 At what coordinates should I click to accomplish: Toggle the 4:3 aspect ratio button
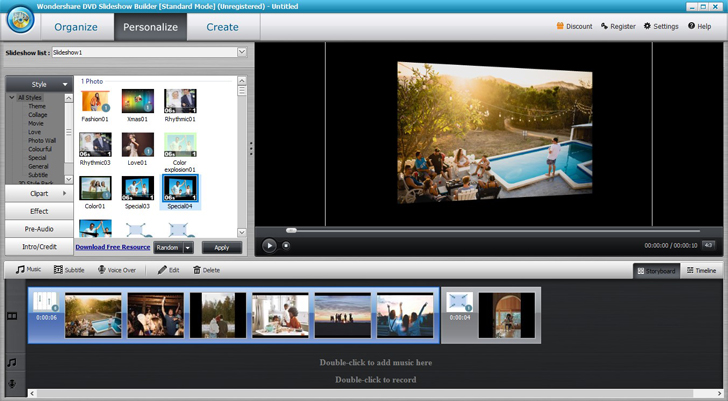709,245
